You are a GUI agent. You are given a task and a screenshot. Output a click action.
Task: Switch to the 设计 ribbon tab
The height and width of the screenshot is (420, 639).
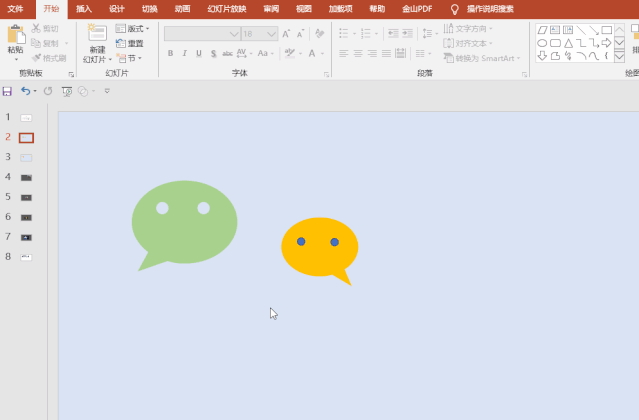(x=117, y=9)
